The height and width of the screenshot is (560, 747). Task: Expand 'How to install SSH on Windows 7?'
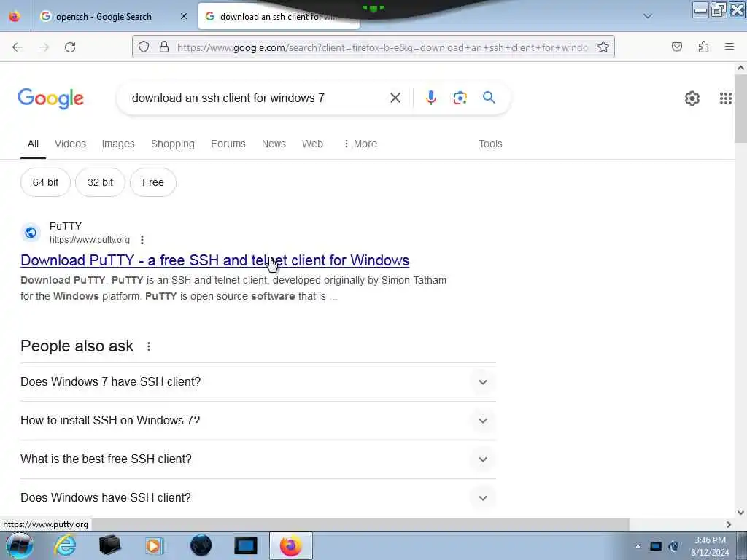(258, 421)
